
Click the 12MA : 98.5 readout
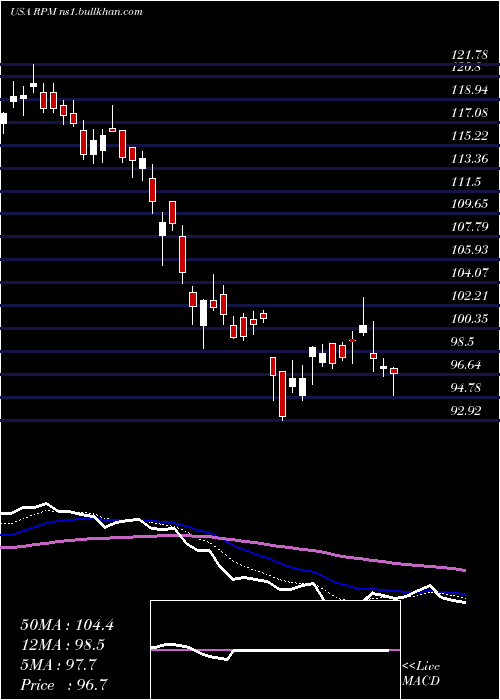tap(63, 645)
